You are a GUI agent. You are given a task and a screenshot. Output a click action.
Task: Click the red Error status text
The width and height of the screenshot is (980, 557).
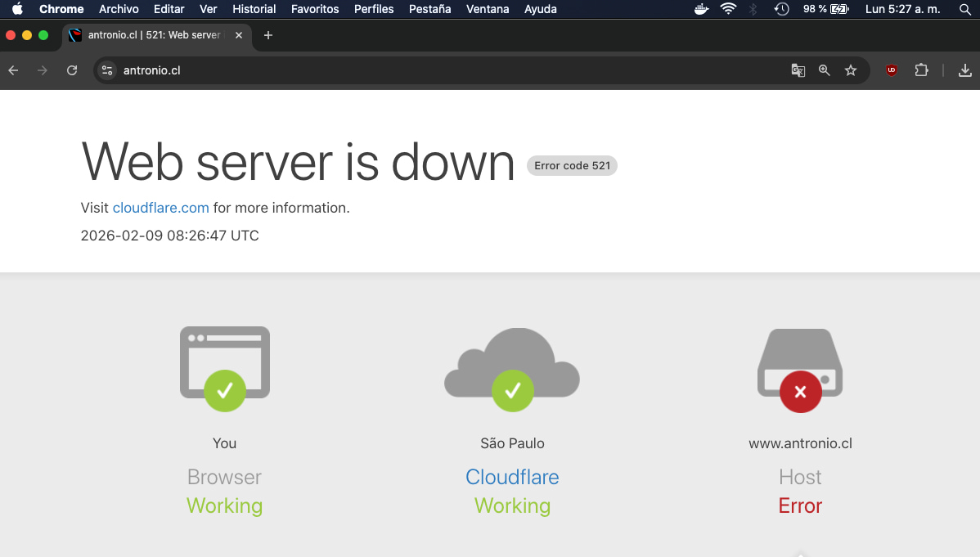point(800,505)
